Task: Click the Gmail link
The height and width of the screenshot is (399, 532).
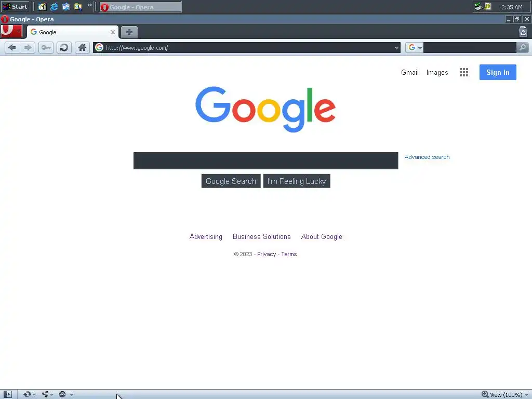Action: click(x=410, y=72)
